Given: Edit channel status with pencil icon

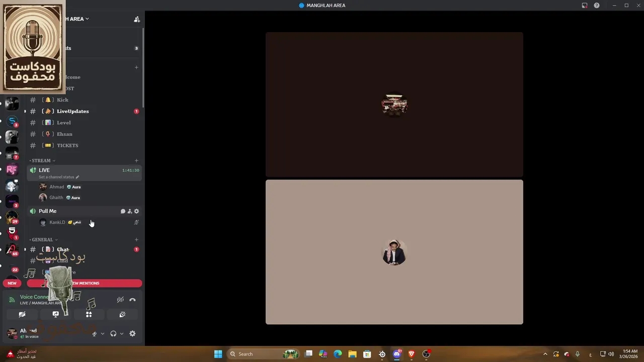Looking at the screenshot, I should point(77,177).
